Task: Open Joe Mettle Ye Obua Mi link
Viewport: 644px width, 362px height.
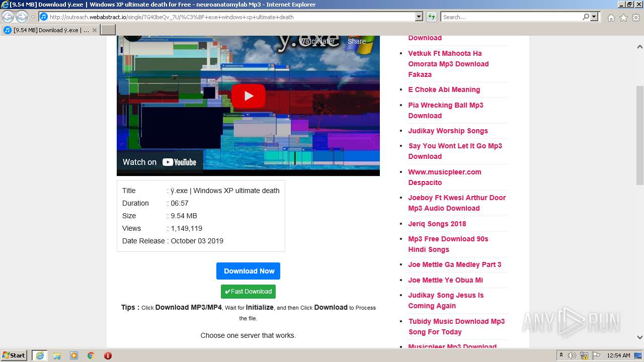Action: pos(446,280)
